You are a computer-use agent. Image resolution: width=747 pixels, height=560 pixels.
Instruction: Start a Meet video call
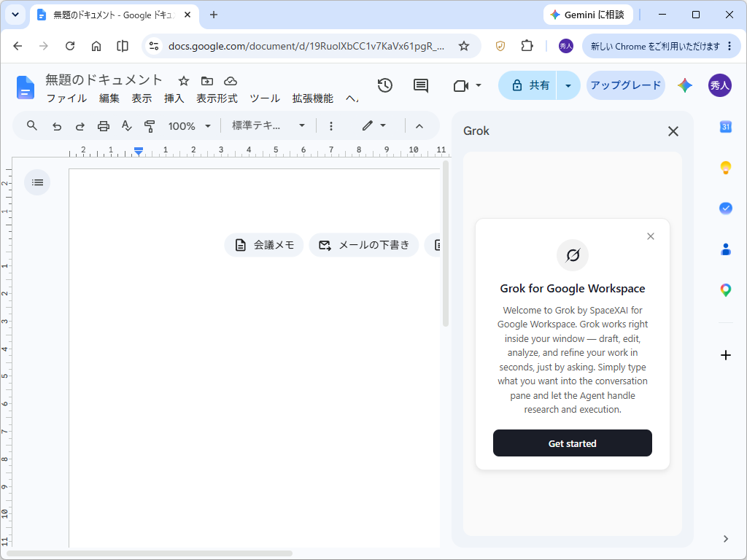pyautogui.click(x=461, y=86)
